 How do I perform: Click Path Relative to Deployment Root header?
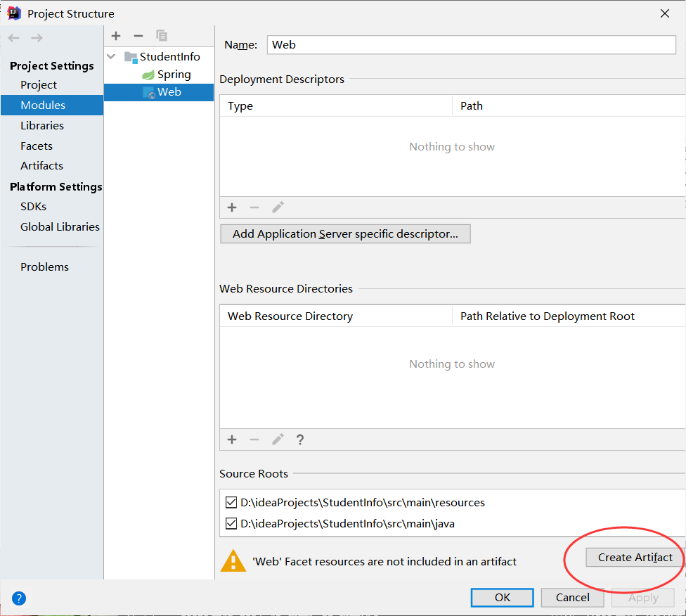(x=569, y=316)
